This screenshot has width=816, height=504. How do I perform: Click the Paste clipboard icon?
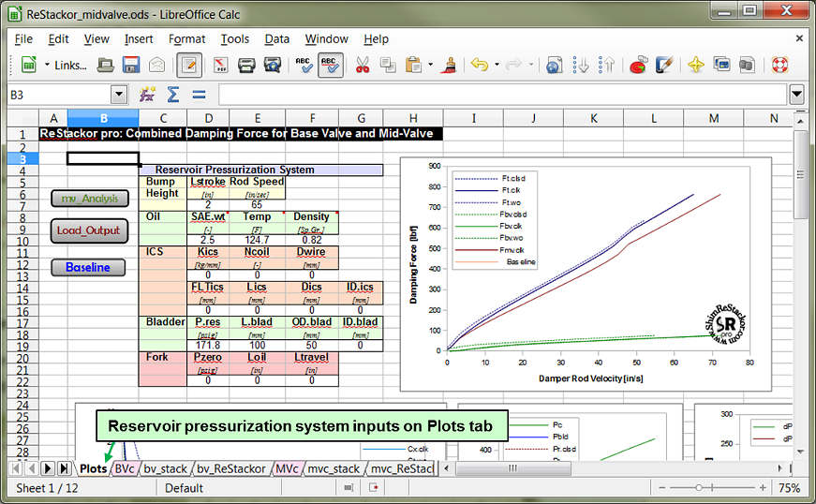413,65
